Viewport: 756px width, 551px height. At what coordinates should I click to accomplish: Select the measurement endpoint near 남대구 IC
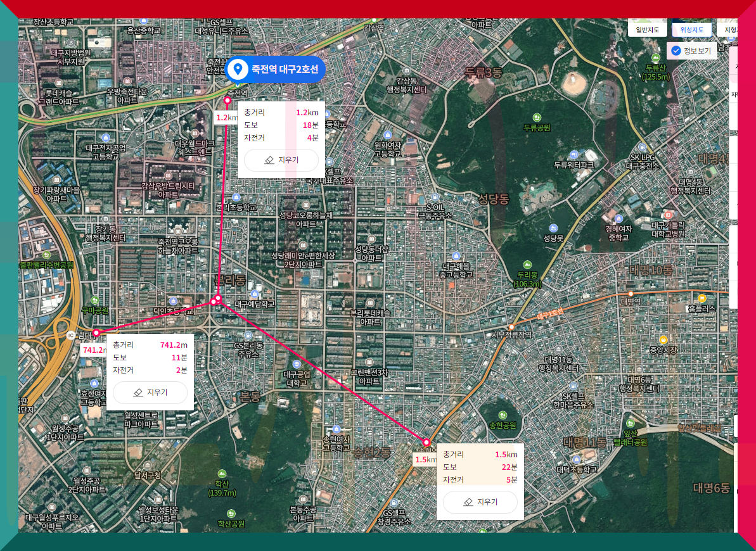(x=96, y=332)
